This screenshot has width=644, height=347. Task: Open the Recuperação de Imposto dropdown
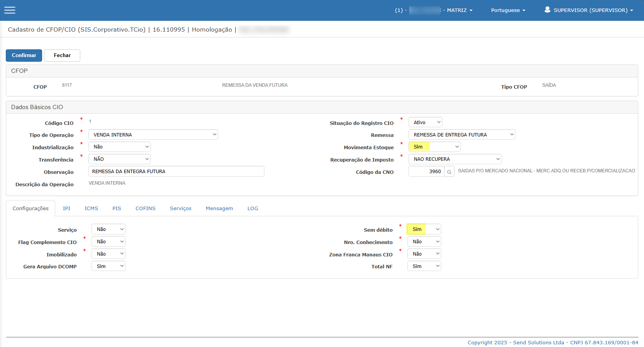tap(455, 159)
